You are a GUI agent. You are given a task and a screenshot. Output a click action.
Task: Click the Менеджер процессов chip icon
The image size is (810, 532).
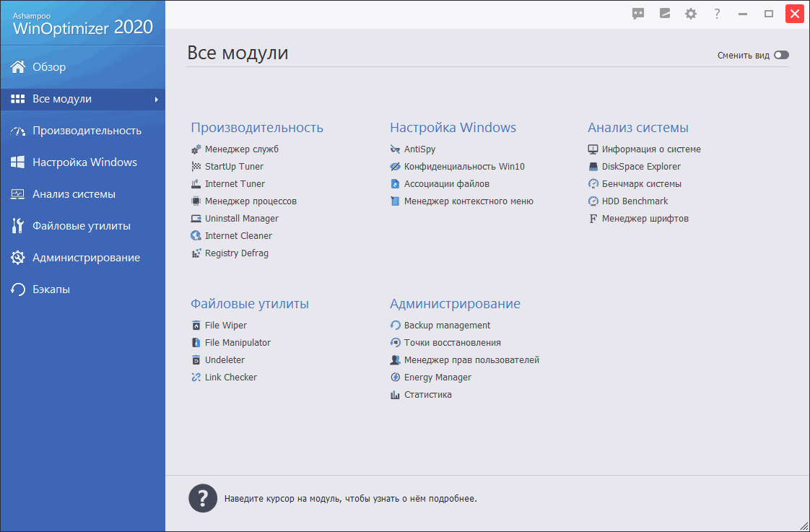[196, 201]
